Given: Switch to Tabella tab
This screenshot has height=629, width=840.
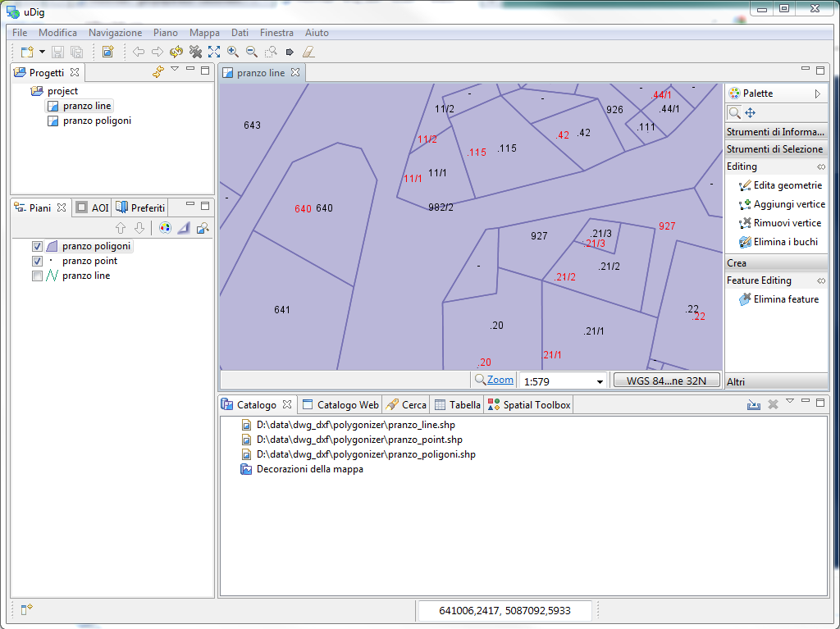Looking at the screenshot, I should pyautogui.click(x=458, y=405).
